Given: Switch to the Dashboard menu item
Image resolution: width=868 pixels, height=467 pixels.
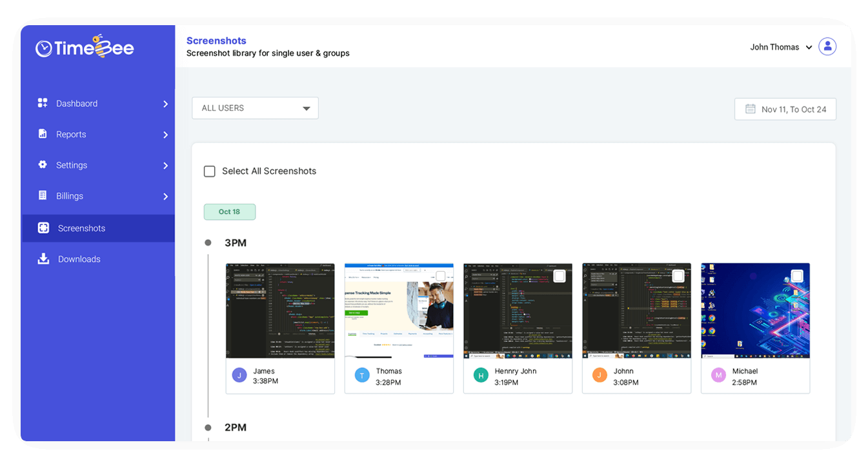Looking at the screenshot, I should pyautogui.click(x=76, y=103).
